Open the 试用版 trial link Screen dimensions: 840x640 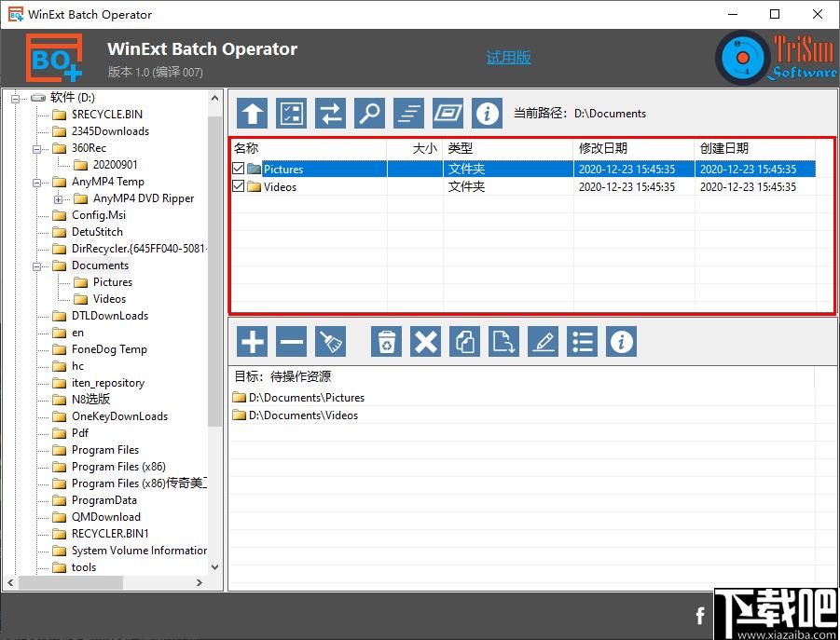pyautogui.click(x=508, y=57)
